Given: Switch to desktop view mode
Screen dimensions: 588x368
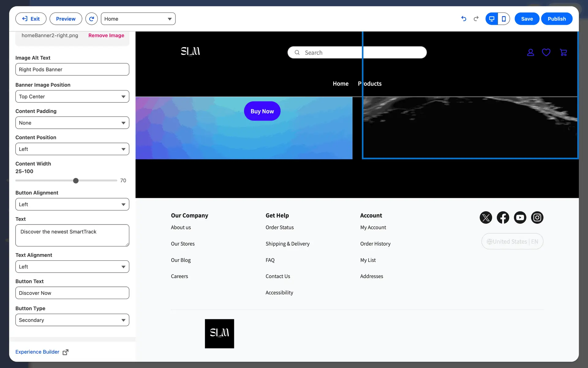Looking at the screenshot, I should (x=492, y=19).
